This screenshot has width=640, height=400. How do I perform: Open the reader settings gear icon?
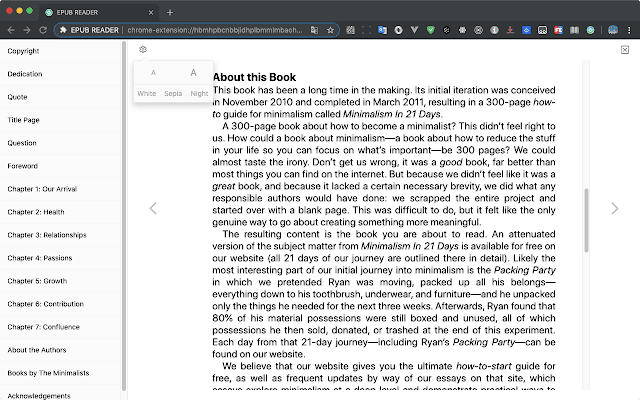142,49
